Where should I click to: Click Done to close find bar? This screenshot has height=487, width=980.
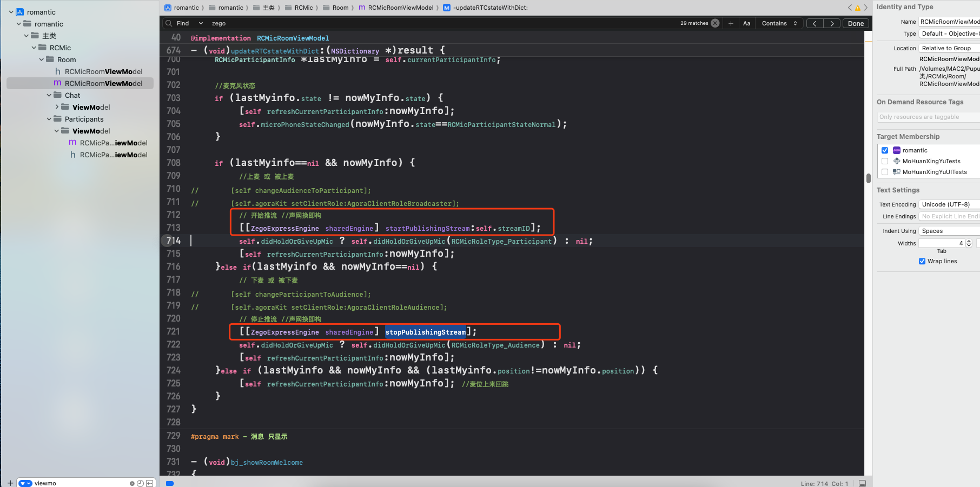pos(856,23)
